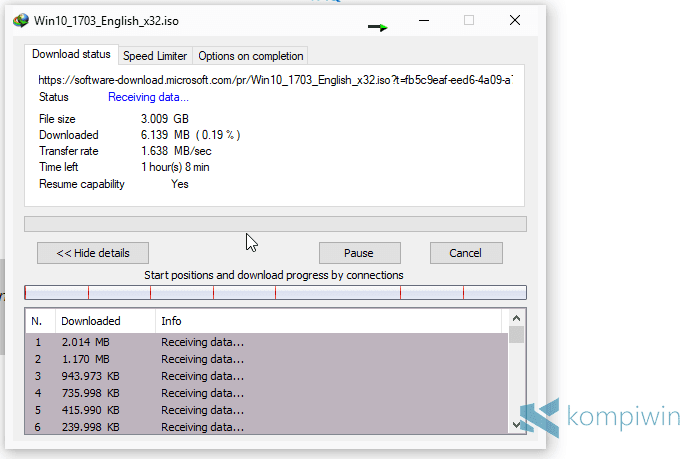Image resolution: width=690 pixels, height=459 pixels.
Task: Pause the download
Action: point(360,253)
